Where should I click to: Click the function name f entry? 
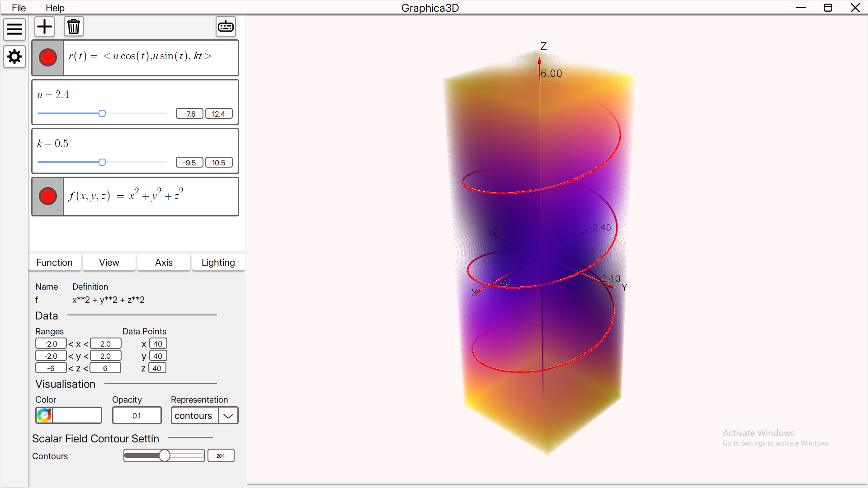coord(37,300)
